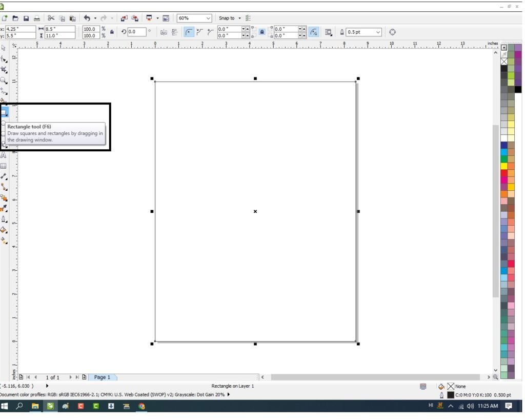Paste from clipboard
Image resolution: width=525 pixels, height=420 pixels.
pos(72,18)
